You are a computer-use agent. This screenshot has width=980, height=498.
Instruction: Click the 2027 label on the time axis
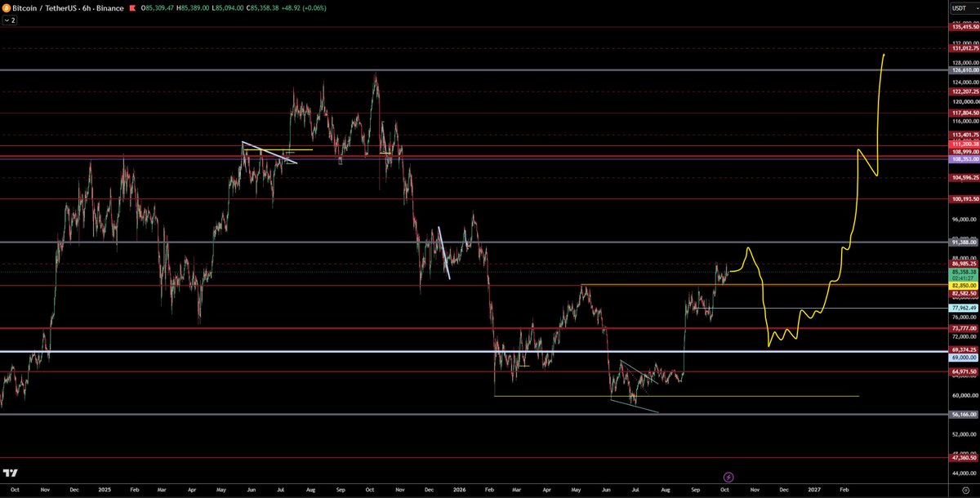(814, 490)
